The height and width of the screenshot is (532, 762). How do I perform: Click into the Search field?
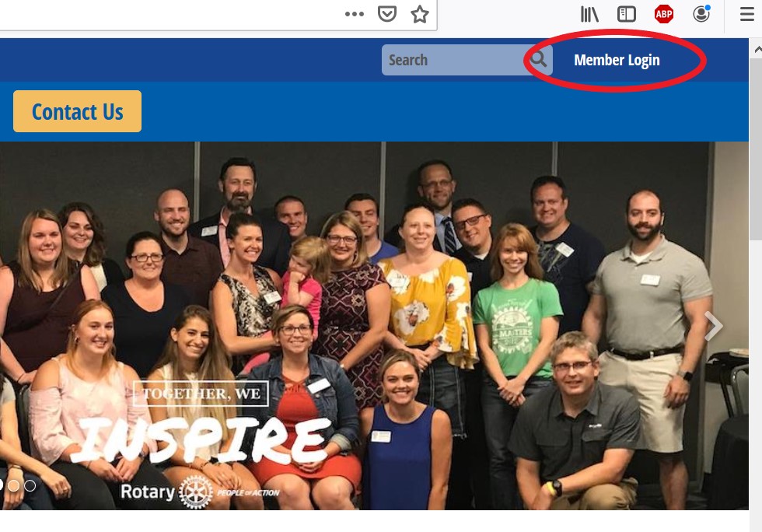pyautogui.click(x=453, y=60)
